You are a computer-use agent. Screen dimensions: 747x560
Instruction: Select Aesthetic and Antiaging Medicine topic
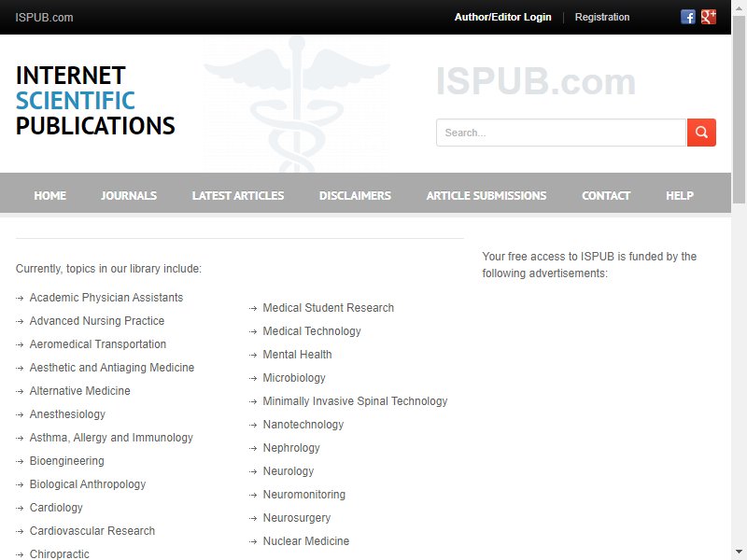coord(112,368)
